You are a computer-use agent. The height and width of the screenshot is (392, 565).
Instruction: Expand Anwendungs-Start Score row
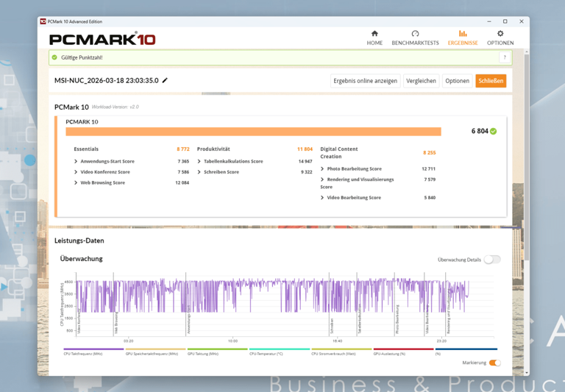(x=76, y=161)
